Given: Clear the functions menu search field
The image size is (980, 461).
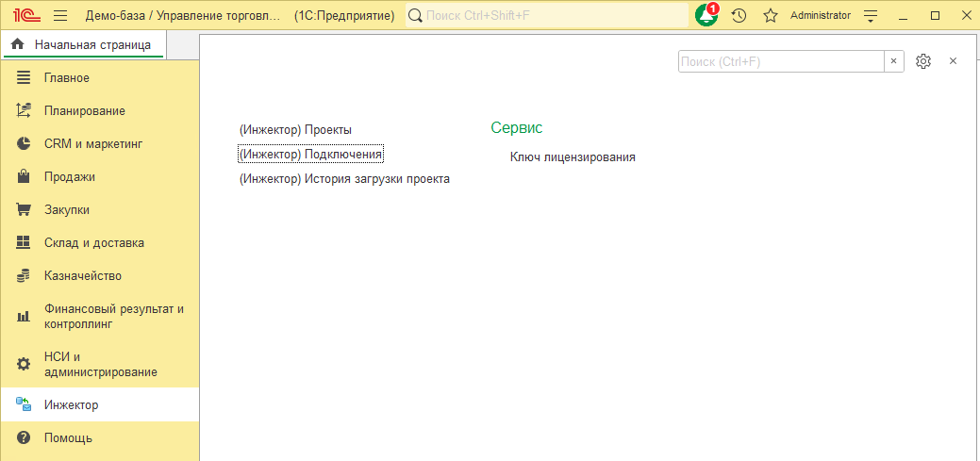Looking at the screenshot, I should [x=894, y=61].
